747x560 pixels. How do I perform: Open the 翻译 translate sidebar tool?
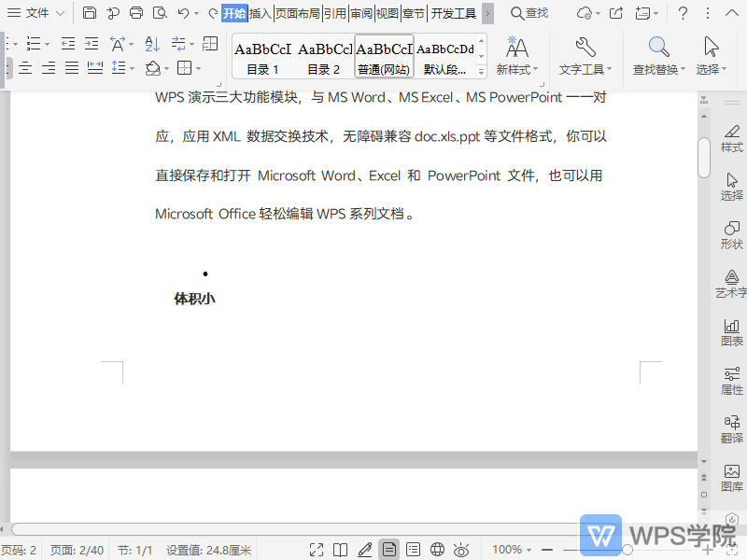coord(731,428)
